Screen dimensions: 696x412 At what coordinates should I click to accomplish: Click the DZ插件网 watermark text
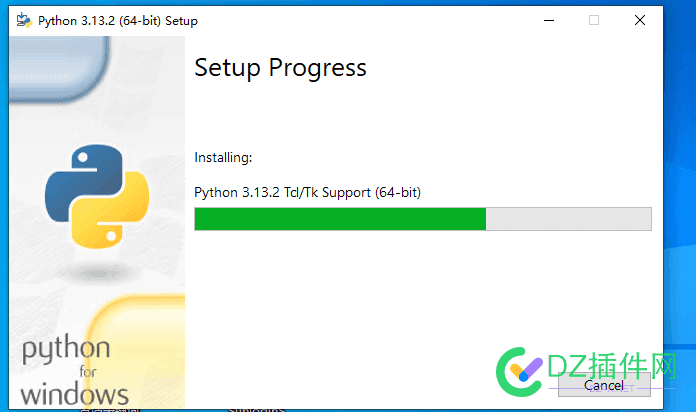(x=612, y=366)
